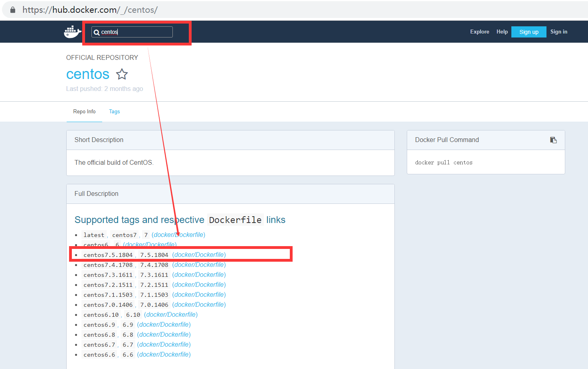The width and height of the screenshot is (588, 369).
Task: Focus the centos search field
Action: pos(132,32)
